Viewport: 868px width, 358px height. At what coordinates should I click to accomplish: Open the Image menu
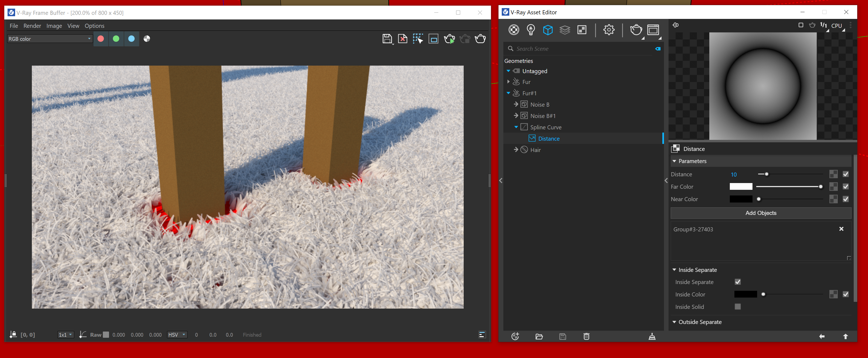click(54, 26)
